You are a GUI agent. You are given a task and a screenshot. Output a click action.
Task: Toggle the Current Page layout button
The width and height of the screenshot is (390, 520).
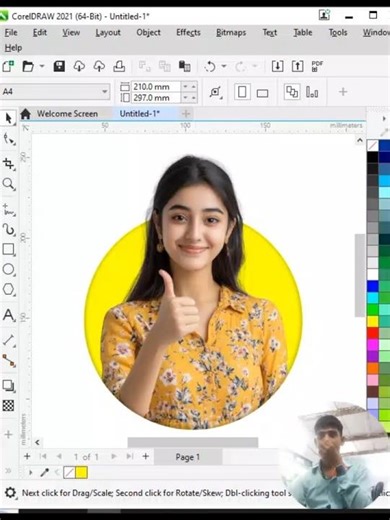312,92
